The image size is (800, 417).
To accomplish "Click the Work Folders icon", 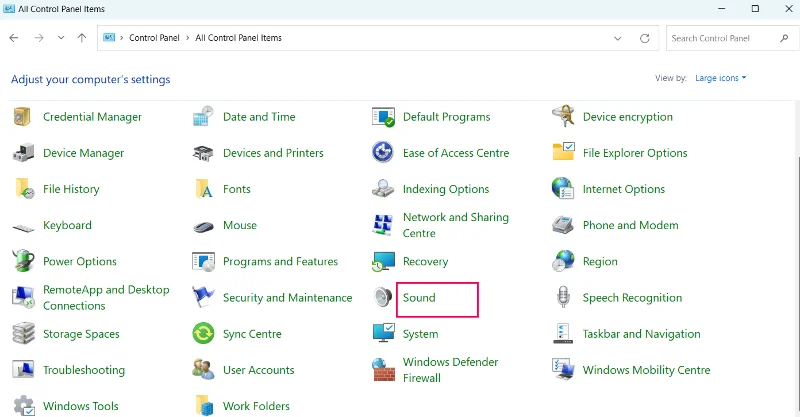I will pos(204,406).
